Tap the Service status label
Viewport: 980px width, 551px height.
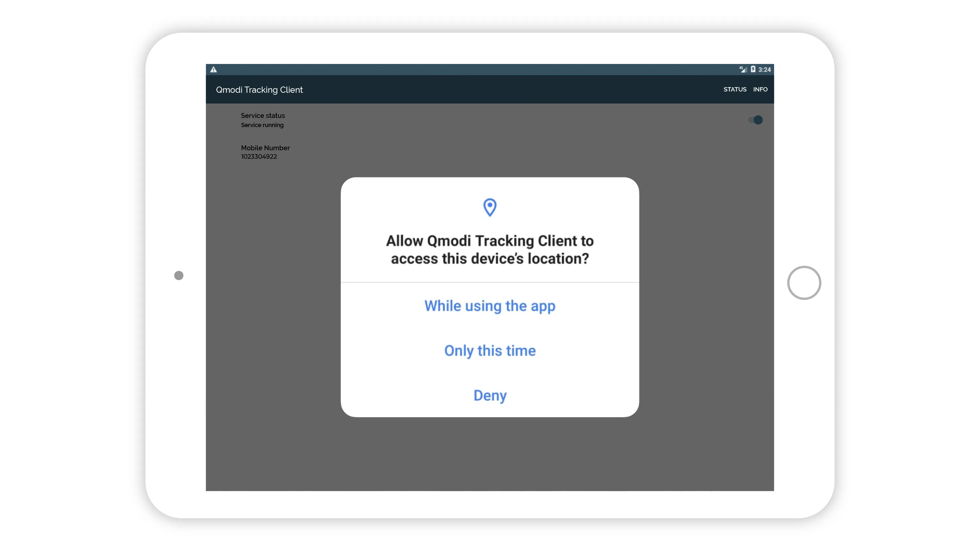[x=263, y=116]
